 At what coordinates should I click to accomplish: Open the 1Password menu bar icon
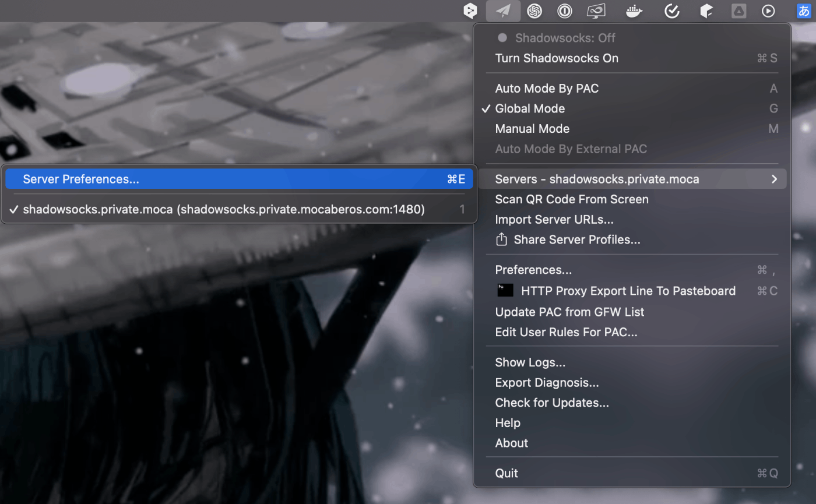pos(564,10)
